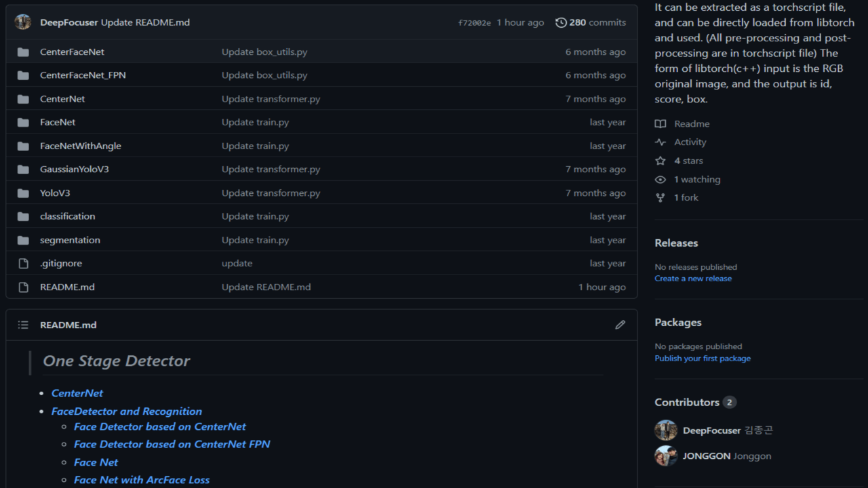Open the FaceNet folder link
The width and height of the screenshot is (868, 488).
pos(58,123)
